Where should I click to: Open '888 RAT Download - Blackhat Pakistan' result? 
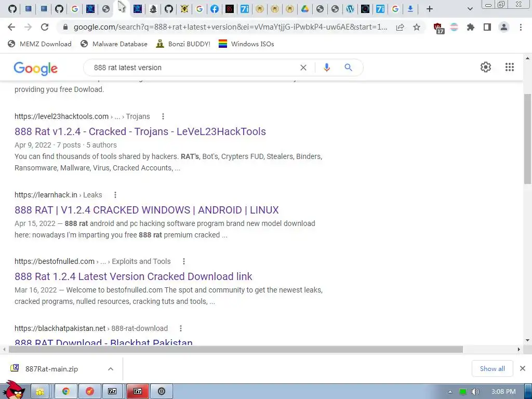click(x=103, y=342)
